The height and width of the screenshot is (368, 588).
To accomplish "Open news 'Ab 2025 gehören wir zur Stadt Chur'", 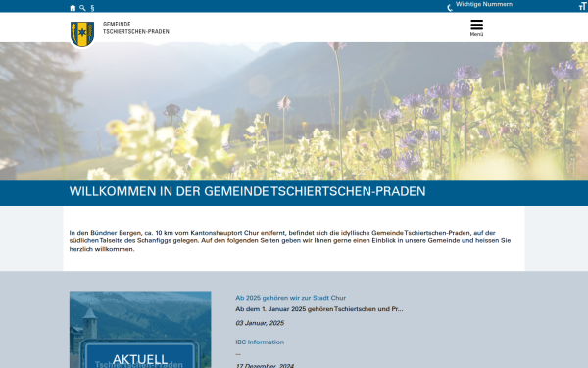I will [x=291, y=298].
